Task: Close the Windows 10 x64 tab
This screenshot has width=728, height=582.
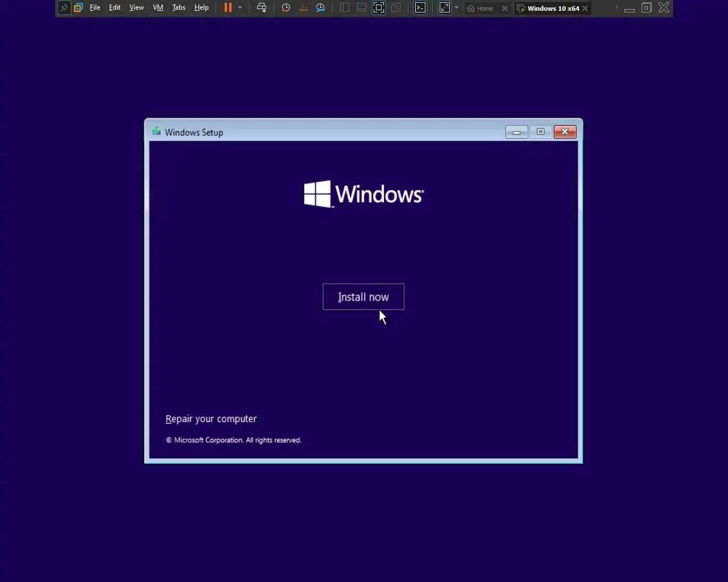Action: 585,8
